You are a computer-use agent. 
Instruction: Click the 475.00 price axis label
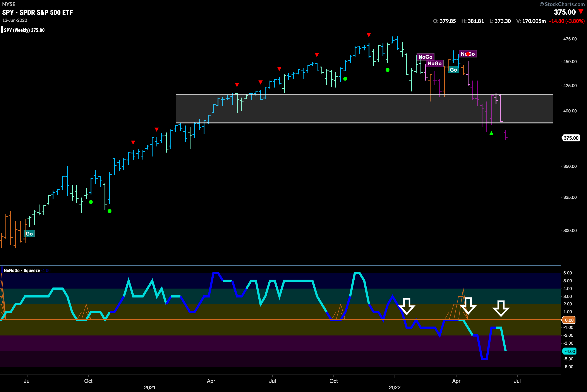coord(570,39)
